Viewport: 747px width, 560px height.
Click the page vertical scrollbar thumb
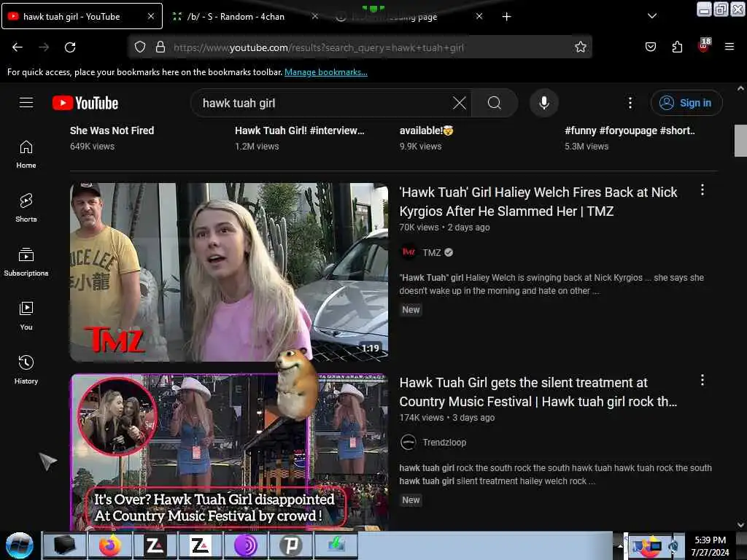740,141
